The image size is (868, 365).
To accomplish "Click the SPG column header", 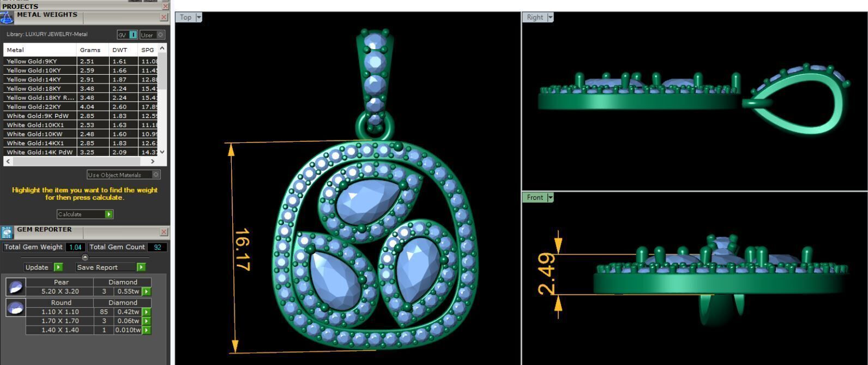I will (148, 50).
